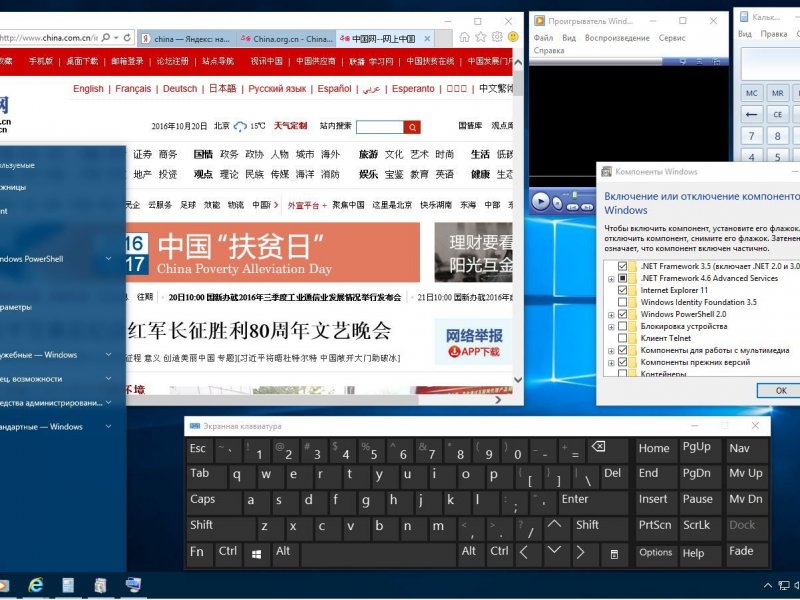
Task: Open Правка menu in Calculator
Action: pyautogui.click(x=773, y=34)
